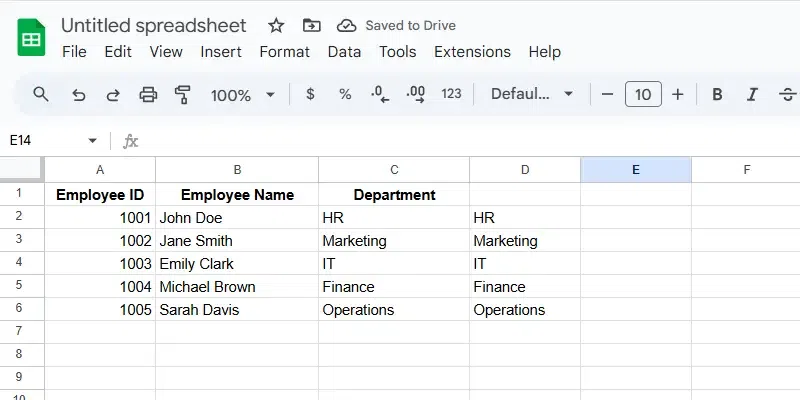Click the search menus magnifier icon
This screenshot has width=800, height=400.
coord(41,94)
